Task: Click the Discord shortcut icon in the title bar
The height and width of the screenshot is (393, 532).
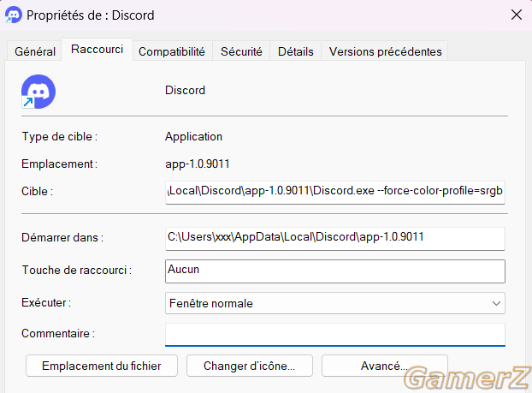Action: point(14,15)
